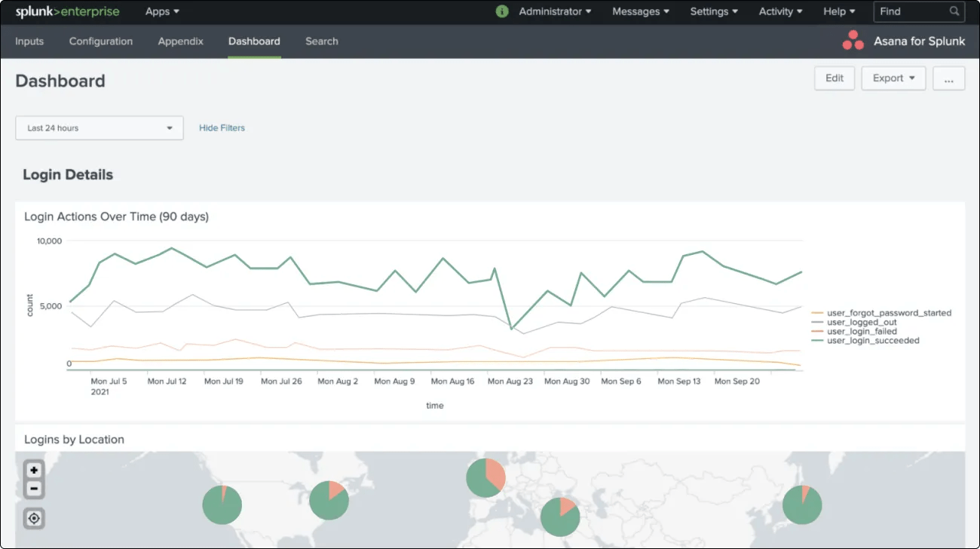Select the map recenter crosshair icon
Viewport: 980px width, 549px height.
click(34, 518)
